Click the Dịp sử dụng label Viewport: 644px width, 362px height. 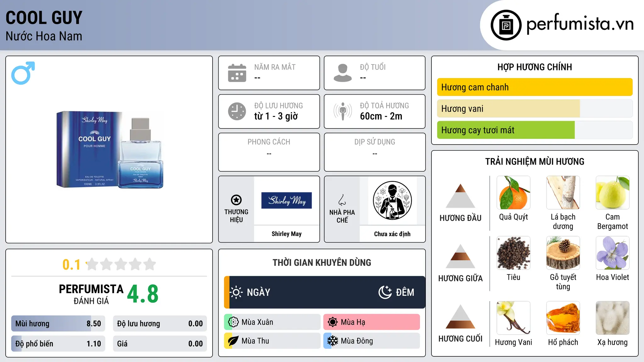[375, 142]
